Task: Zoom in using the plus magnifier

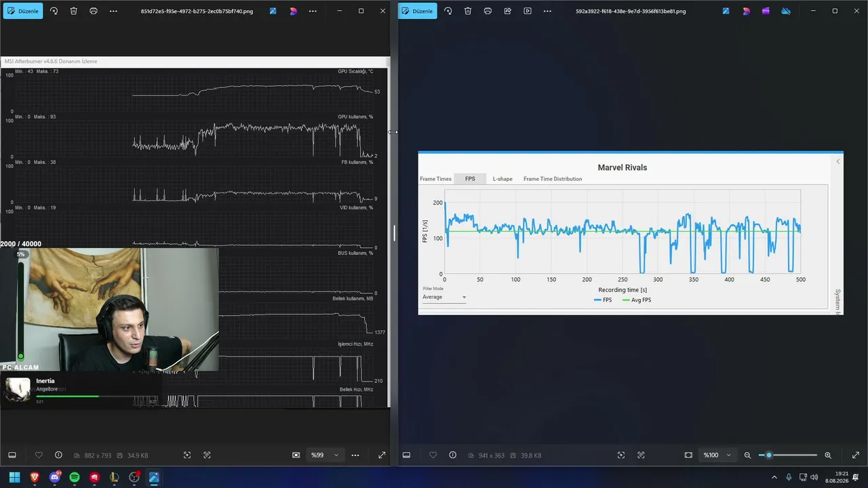Action: coord(828,455)
